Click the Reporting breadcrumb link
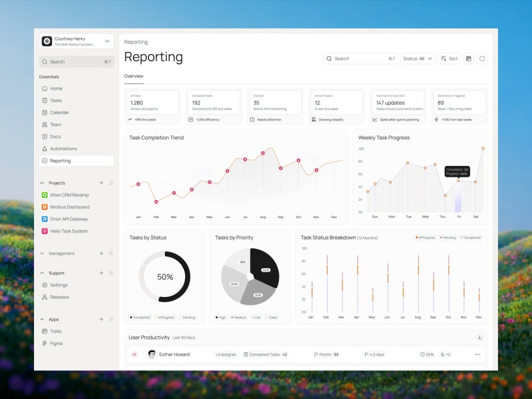Viewport: 532px width, 399px height. [x=136, y=41]
